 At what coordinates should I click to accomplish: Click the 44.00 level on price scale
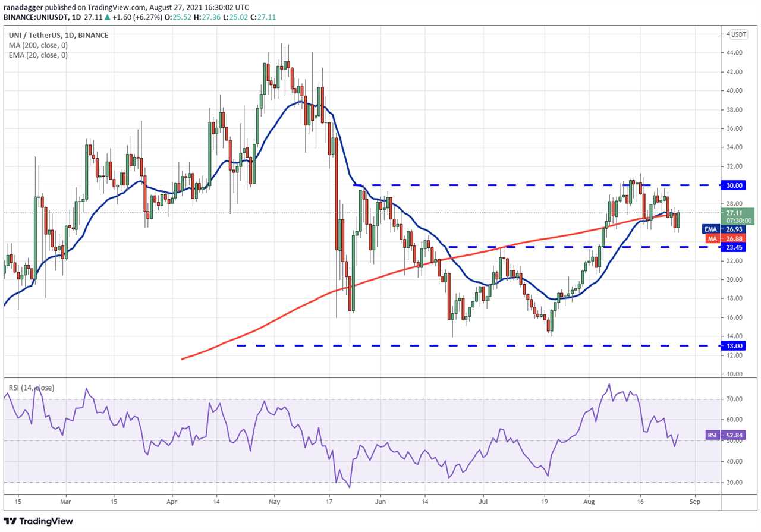point(736,53)
